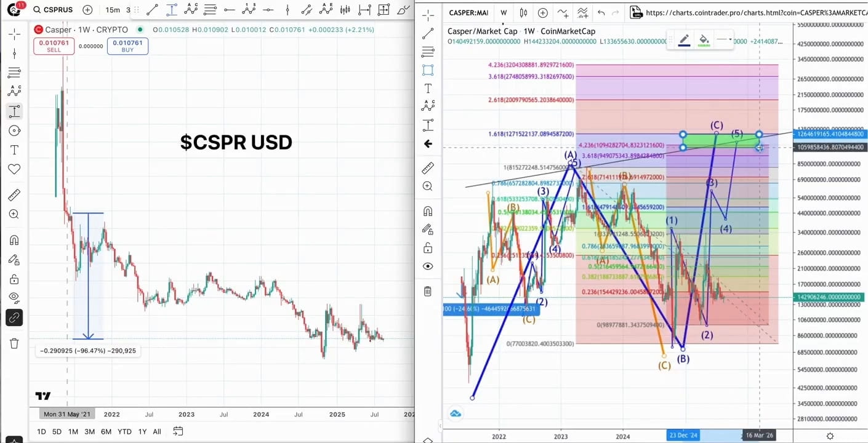Select the Text tool on right chart sidebar
The width and height of the screenshot is (868, 443).
pos(428,88)
